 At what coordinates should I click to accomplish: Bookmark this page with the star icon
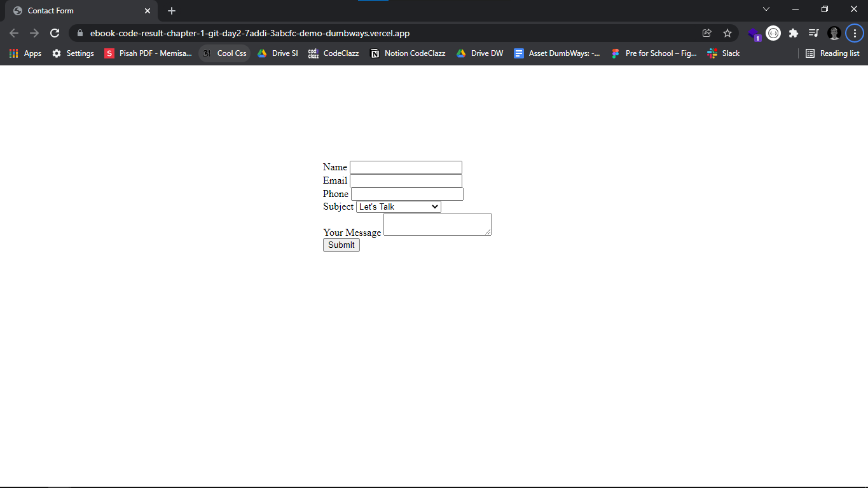pyautogui.click(x=727, y=33)
